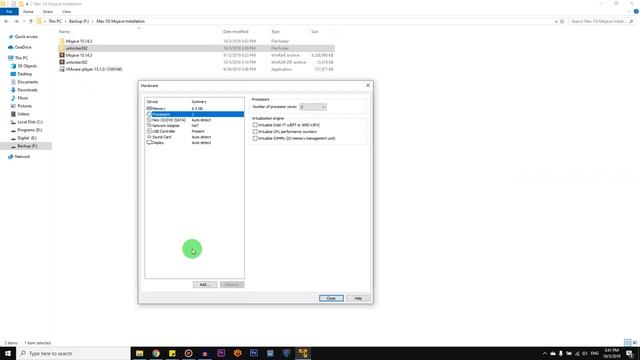Click the selected Processors row
640x360 pixels.
point(195,114)
